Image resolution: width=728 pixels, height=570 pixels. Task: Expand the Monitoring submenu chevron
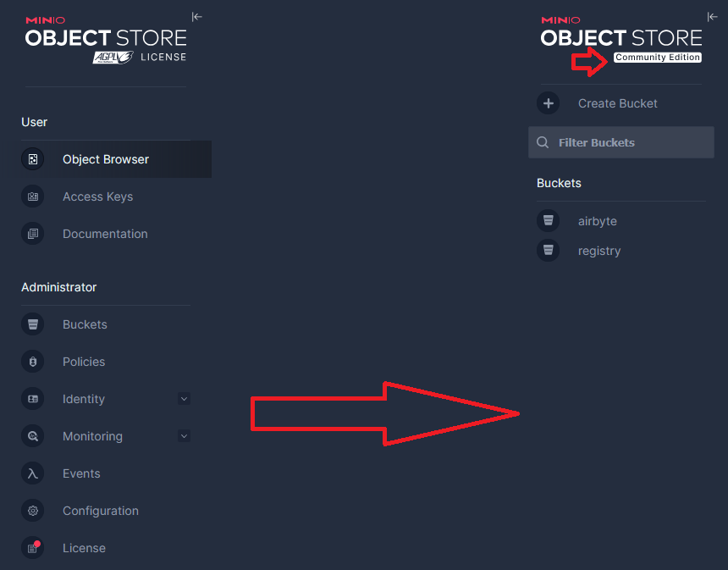tap(184, 435)
